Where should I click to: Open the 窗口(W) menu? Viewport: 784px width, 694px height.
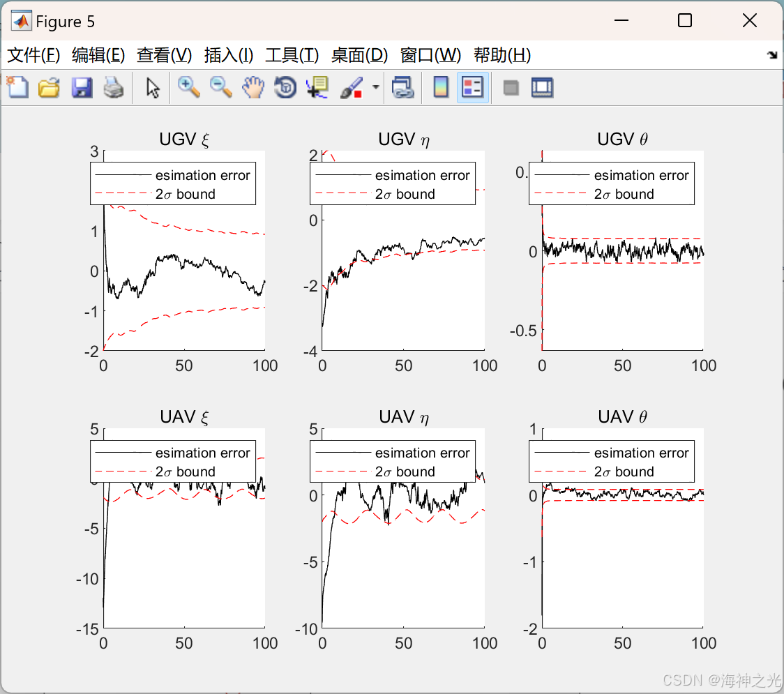tap(430, 55)
